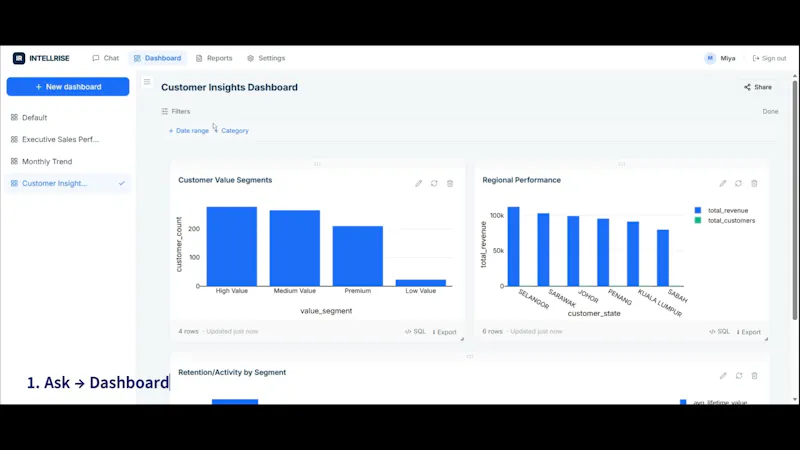
Task: Click the "6 rows" text
Action: 492,332
